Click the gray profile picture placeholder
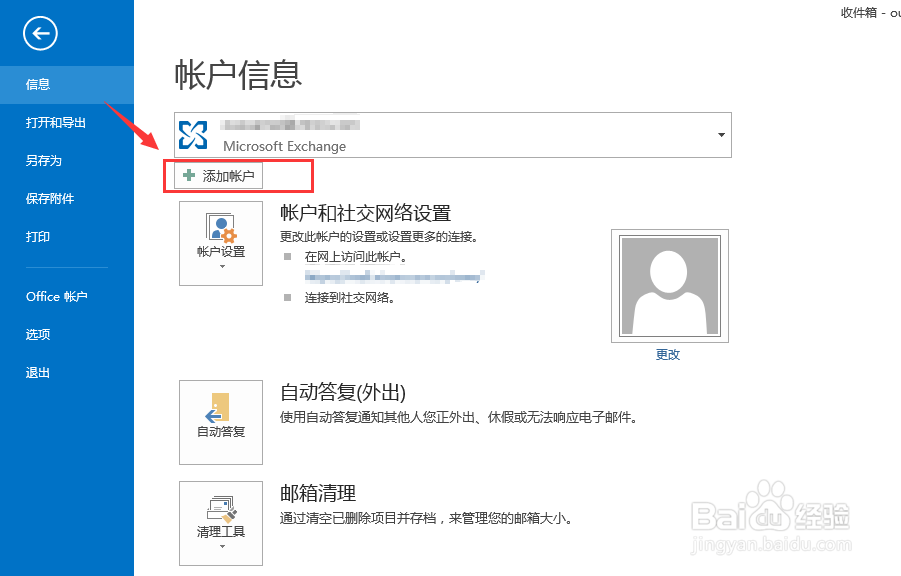 tap(669, 285)
